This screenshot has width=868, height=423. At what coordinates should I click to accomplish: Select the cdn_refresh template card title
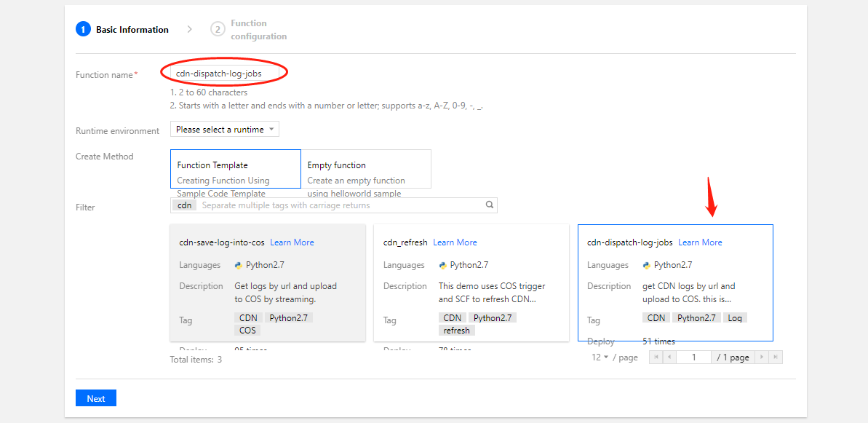click(405, 242)
